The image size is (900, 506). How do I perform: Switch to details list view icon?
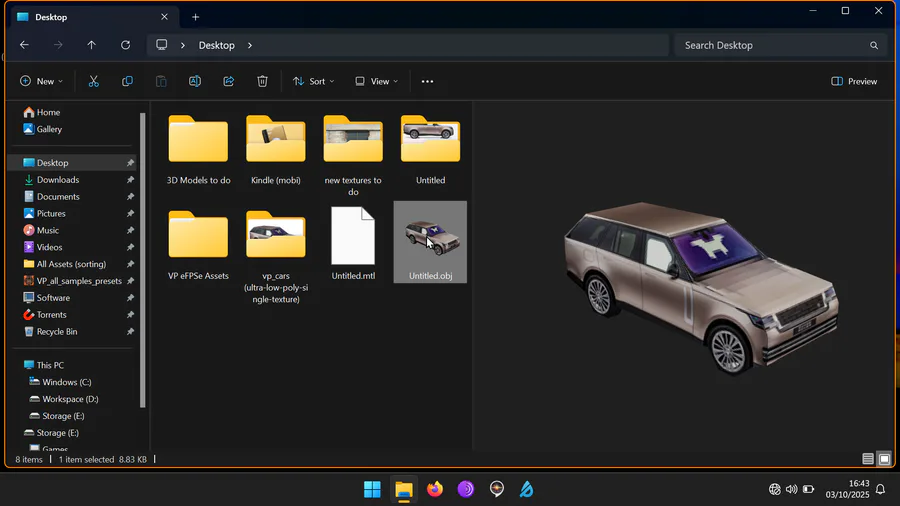[868, 459]
